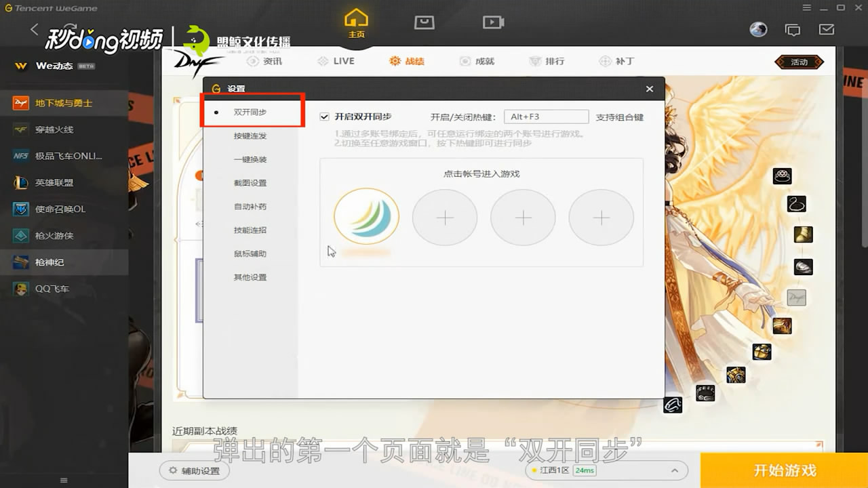Viewport: 868px width, 488px height.
Task: Select the belt equipment icon with studs
Action: [x=705, y=392]
